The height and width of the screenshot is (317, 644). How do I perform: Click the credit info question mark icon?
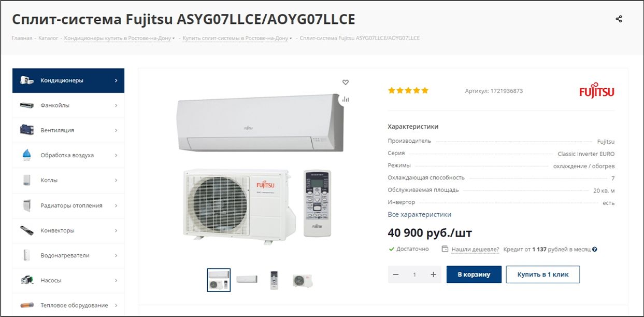[595, 250]
